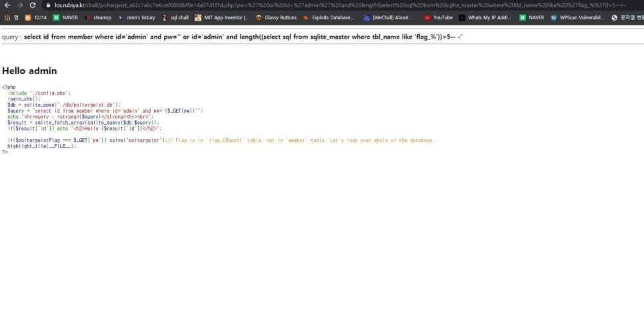Click the solve("poltergeist") code line
Viewport: 644px width, 320px height.
[x=88, y=140]
